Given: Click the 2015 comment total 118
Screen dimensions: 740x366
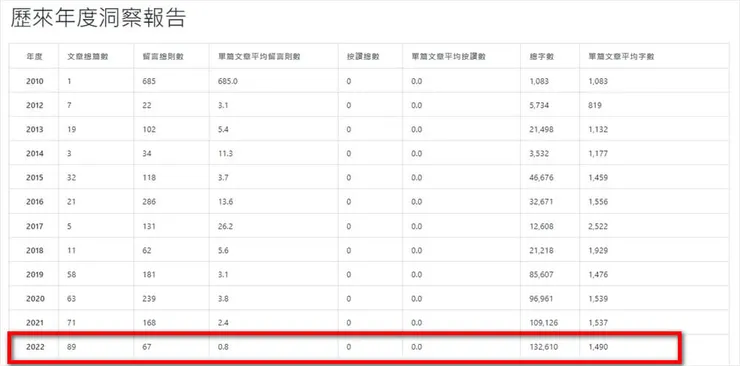Looking at the screenshot, I should point(149,178).
